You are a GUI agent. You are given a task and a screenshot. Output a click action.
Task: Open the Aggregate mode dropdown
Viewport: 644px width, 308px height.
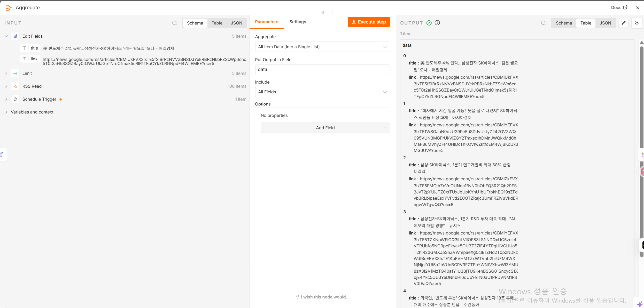(322, 47)
